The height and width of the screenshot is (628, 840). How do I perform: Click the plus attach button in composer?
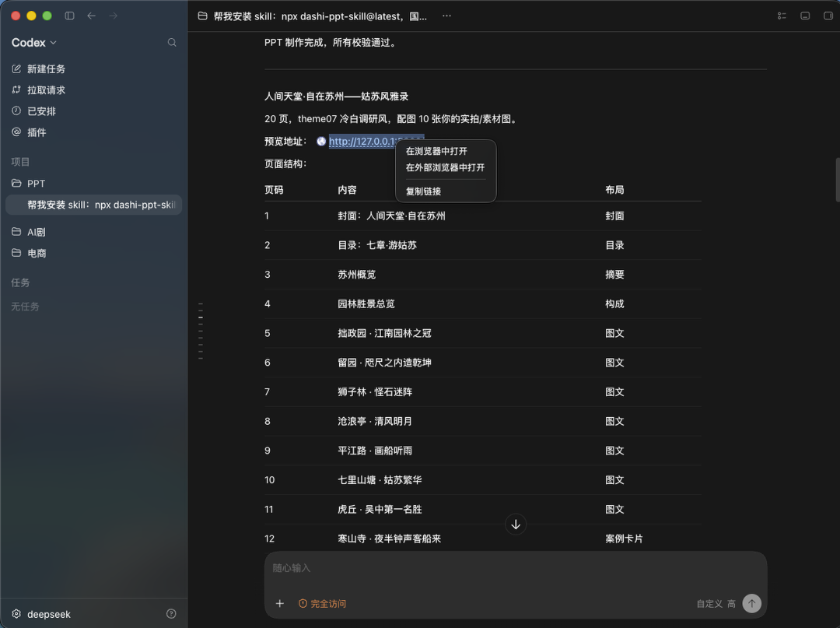(x=280, y=604)
